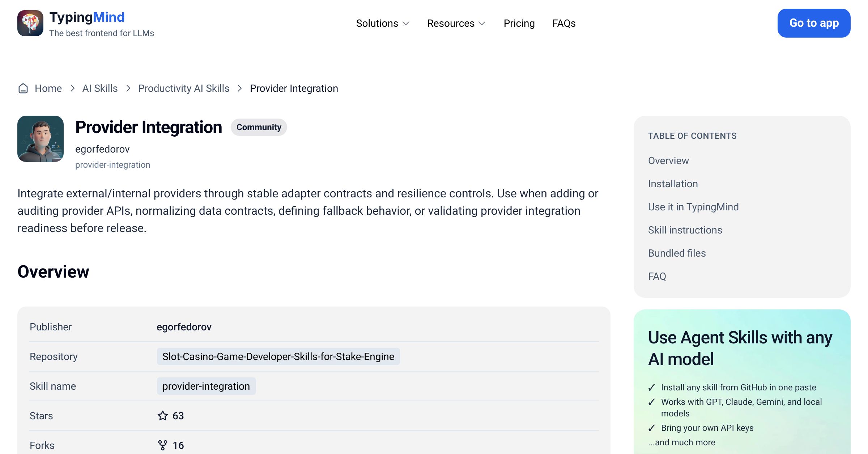
Task: Click the Community badge
Action: pyautogui.click(x=259, y=127)
